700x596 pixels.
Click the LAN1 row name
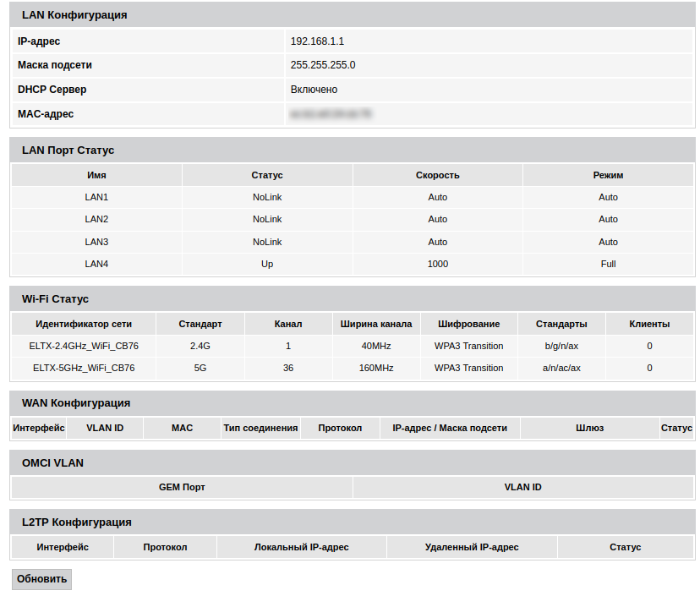pos(96,197)
